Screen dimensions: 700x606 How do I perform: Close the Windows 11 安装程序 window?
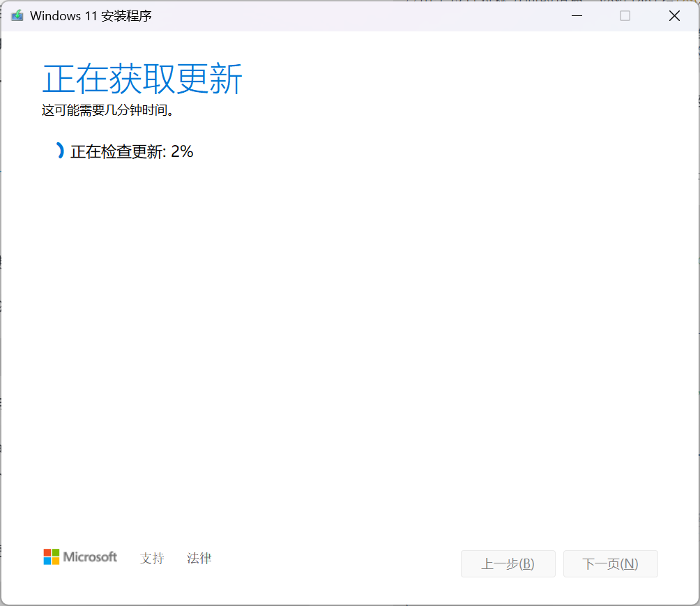674,15
